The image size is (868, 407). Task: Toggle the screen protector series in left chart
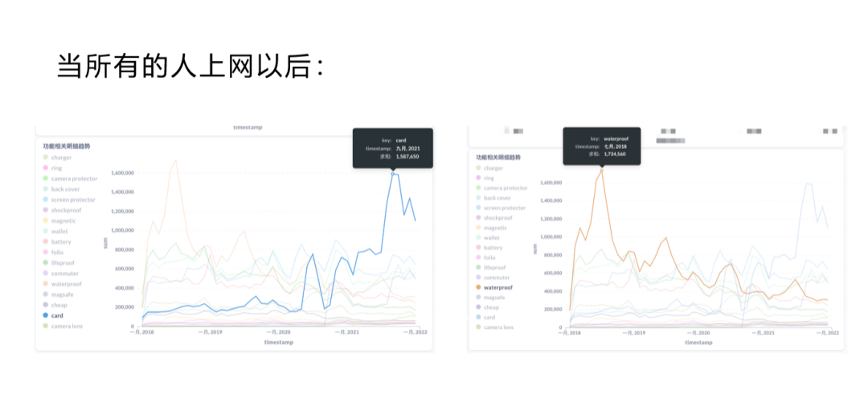(x=73, y=199)
